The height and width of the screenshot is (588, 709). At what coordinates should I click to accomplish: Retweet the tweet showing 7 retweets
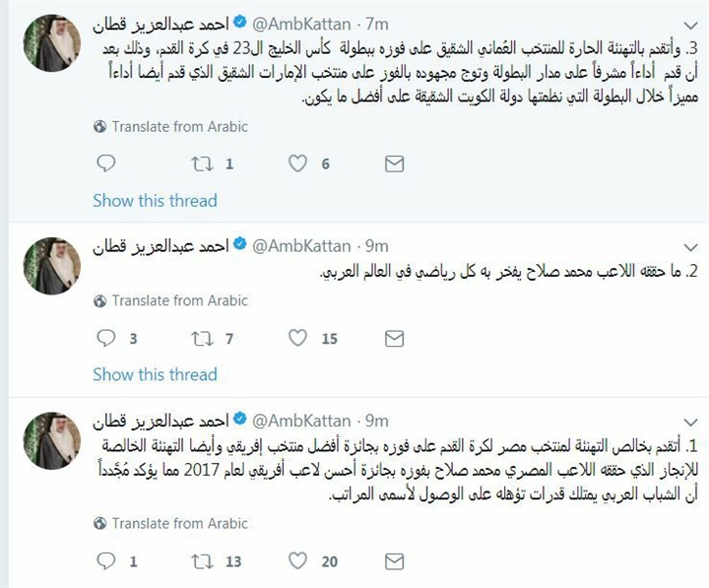coord(202,339)
